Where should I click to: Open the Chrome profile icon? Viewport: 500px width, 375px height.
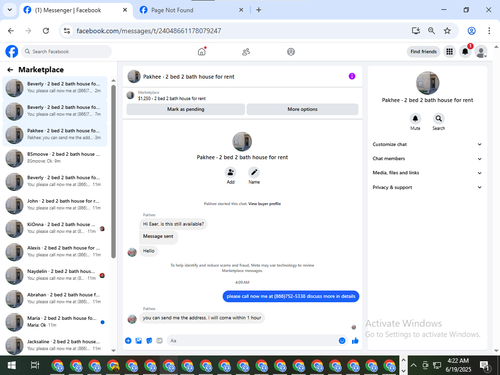[471, 31]
